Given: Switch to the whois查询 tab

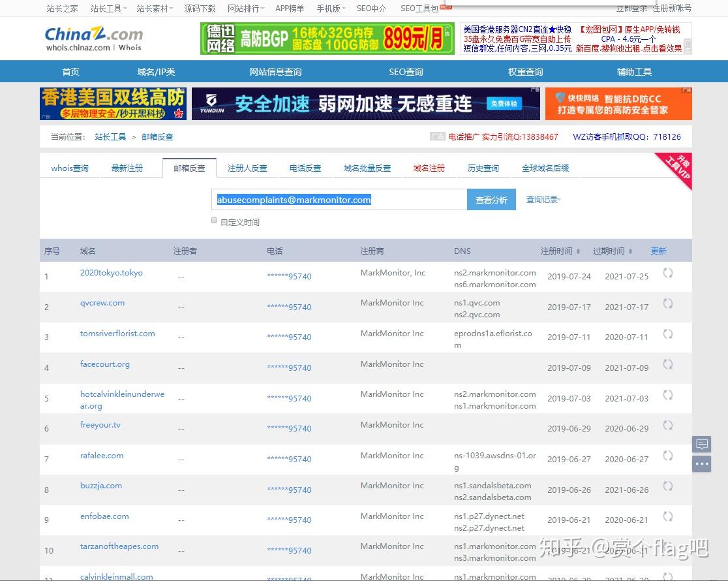Looking at the screenshot, I should point(70,168).
